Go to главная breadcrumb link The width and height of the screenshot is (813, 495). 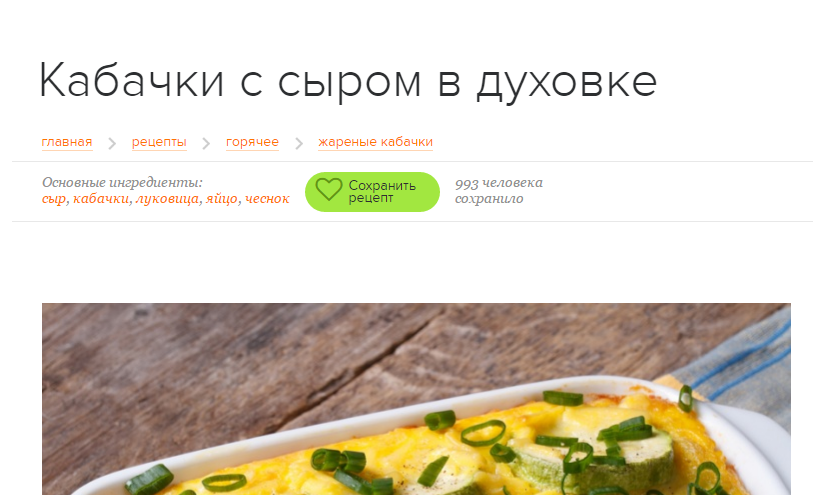(x=67, y=142)
